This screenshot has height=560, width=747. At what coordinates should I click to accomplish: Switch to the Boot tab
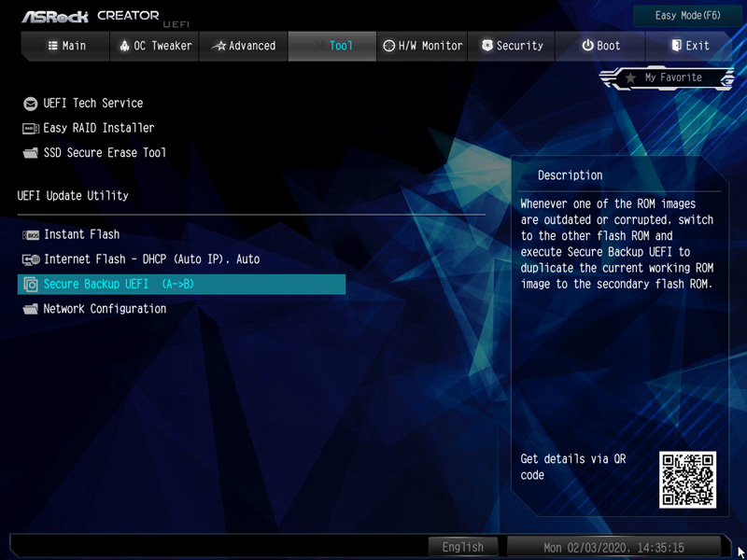[600, 46]
